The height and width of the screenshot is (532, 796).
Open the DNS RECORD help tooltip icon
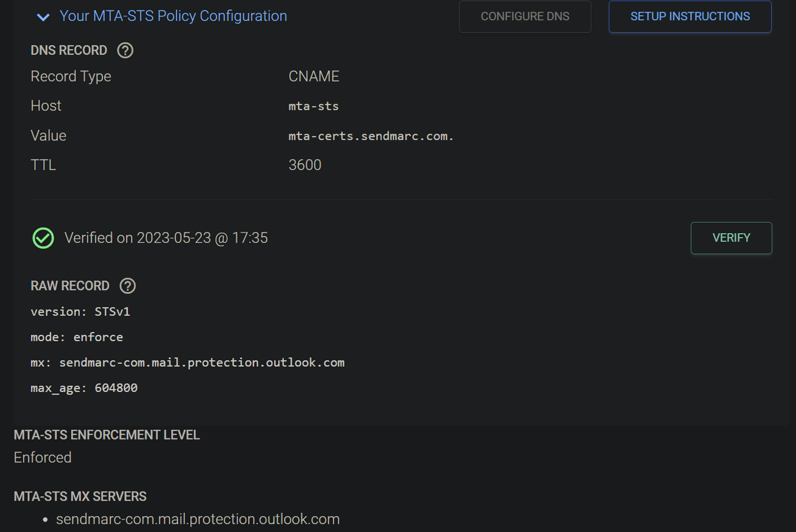[x=124, y=50]
